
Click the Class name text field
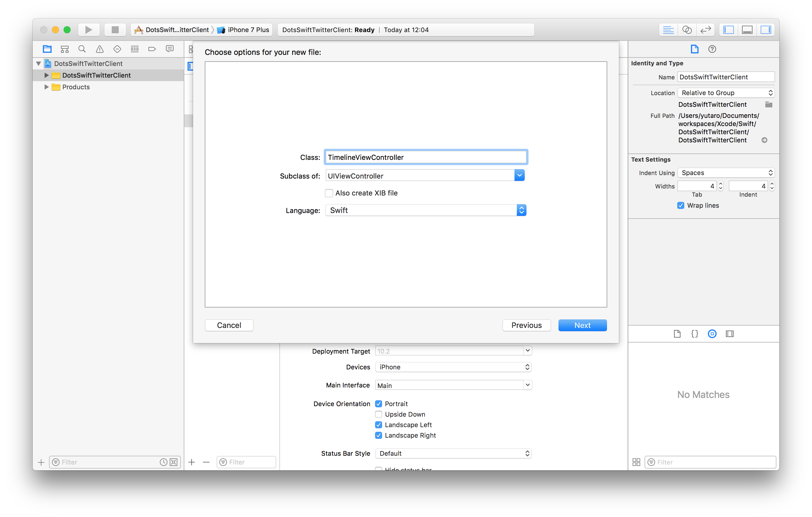[426, 157]
